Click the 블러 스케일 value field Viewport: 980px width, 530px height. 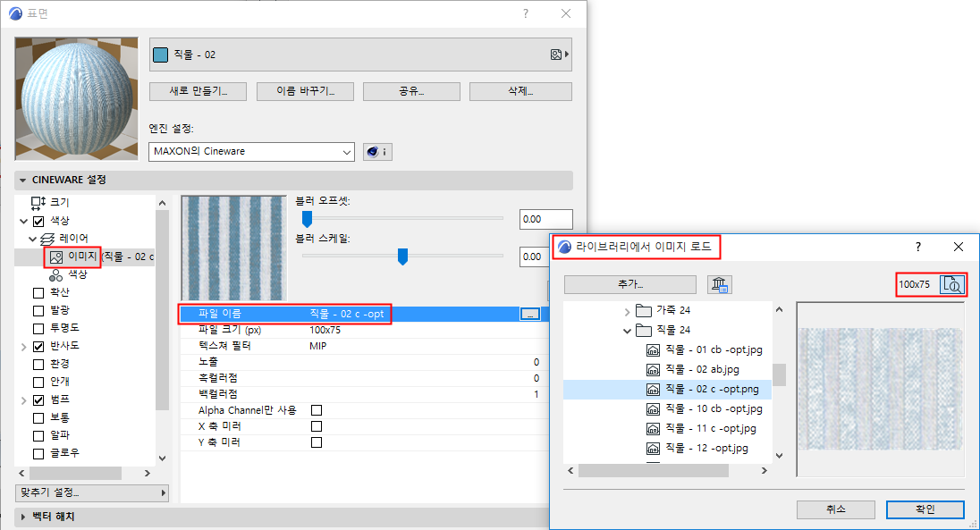pos(535,257)
